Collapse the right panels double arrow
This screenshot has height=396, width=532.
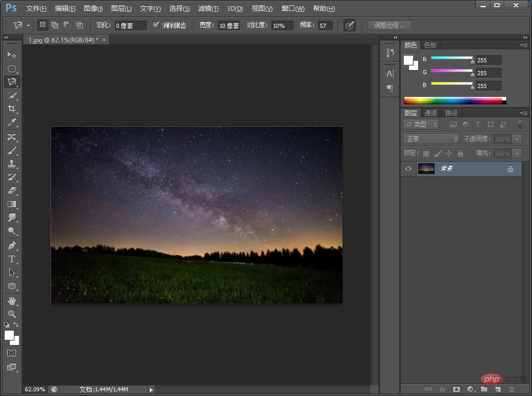tap(525, 37)
